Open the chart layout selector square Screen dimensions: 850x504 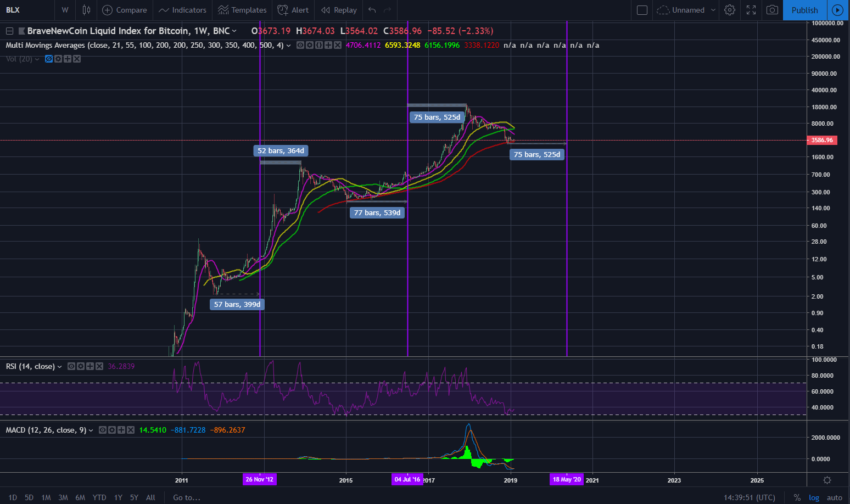pos(642,10)
